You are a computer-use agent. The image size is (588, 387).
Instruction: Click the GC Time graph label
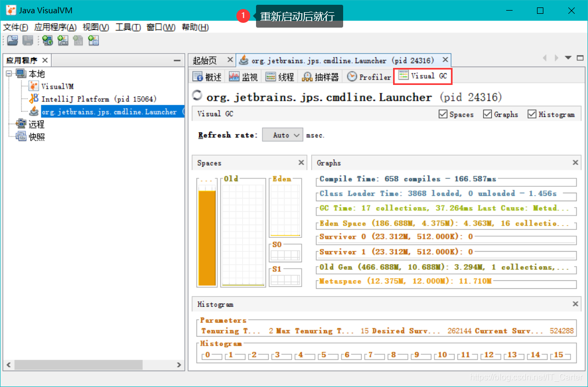pos(444,208)
